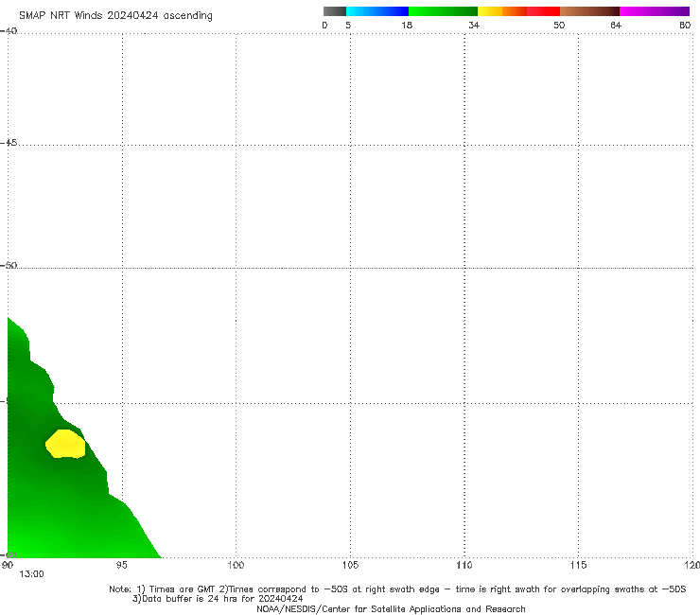Click the 'Note: 1) Times are GMT' line
Image resolution: width=700 pixels, height=615 pixels.
click(x=397, y=589)
